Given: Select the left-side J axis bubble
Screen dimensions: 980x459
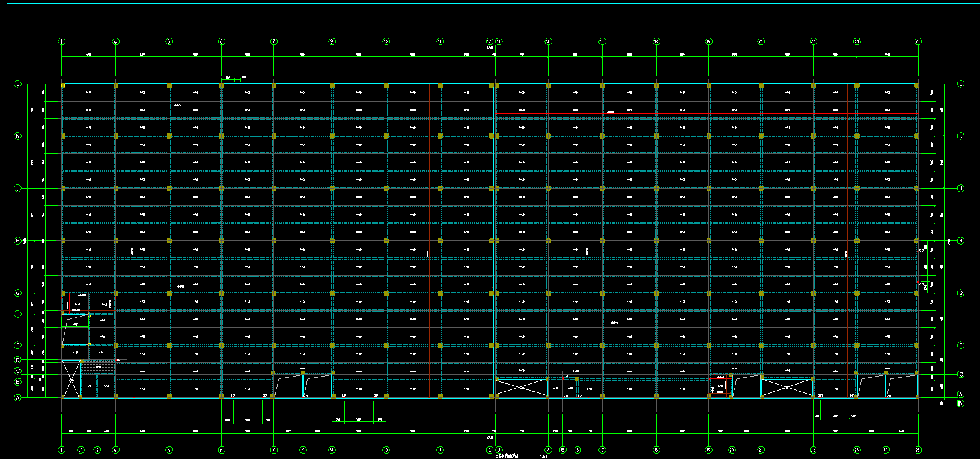Looking at the screenshot, I should [x=17, y=189].
